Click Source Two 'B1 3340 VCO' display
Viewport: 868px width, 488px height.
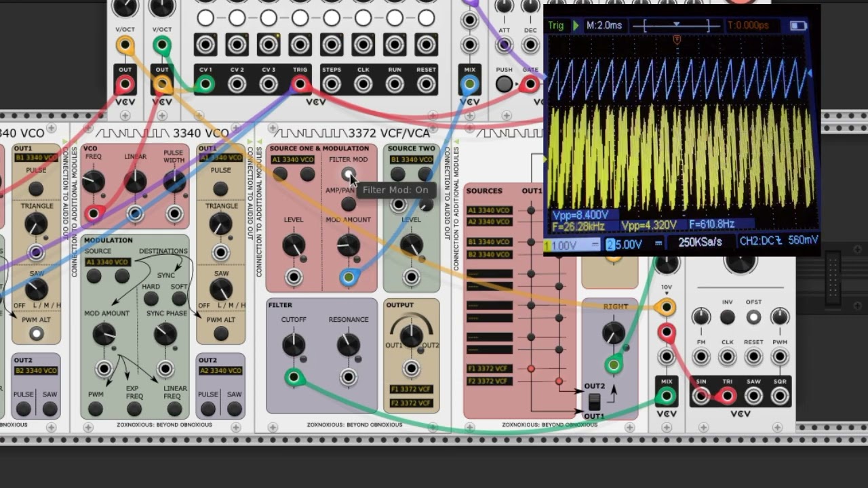click(x=411, y=160)
